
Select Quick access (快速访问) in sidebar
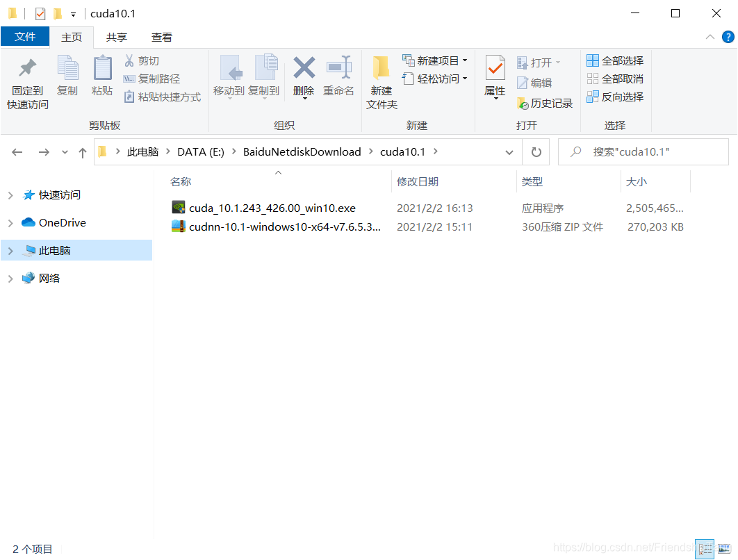coord(52,195)
